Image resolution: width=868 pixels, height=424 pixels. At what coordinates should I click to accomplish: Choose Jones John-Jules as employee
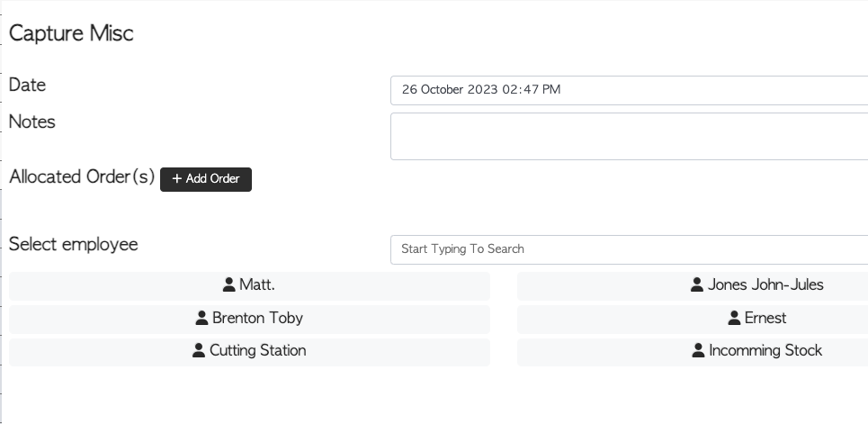point(693,286)
